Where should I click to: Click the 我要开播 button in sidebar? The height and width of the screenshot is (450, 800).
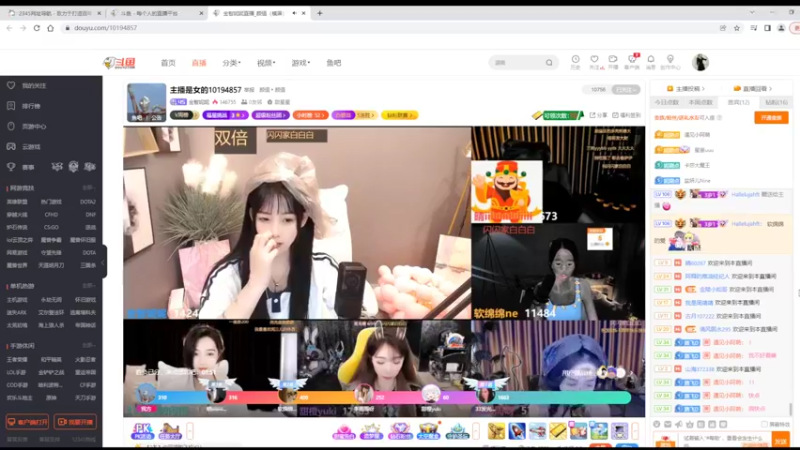click(x=75, y=422)
